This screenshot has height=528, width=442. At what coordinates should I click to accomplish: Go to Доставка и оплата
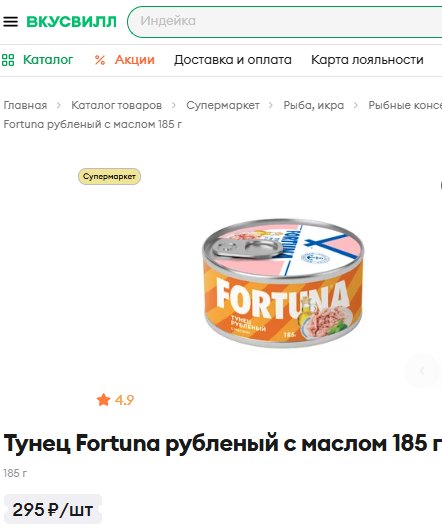233,60
